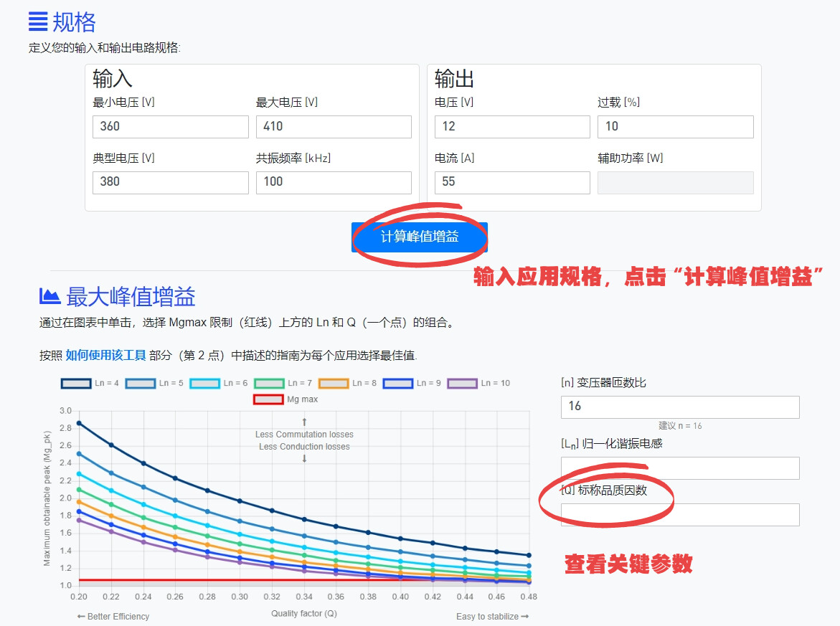
Task: Click the 标称品质因数 input field
Action: click(x=680, y=515)
